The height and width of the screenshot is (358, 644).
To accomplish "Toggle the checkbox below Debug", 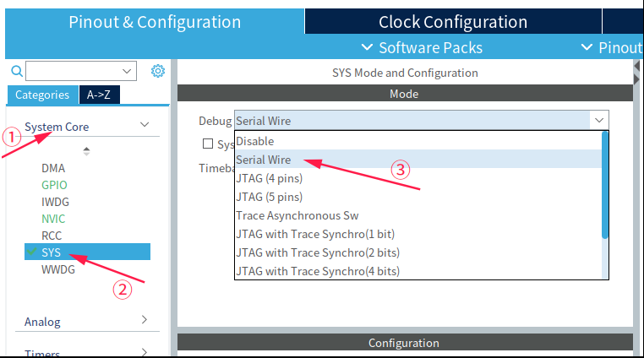I will click(x=208, y=144).
